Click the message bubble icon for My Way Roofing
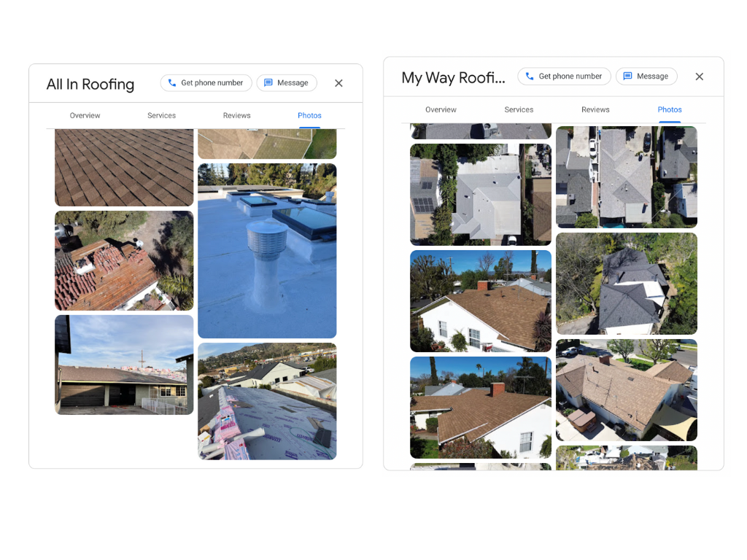Screen dimensions: 747x560 tap(627, 76)
